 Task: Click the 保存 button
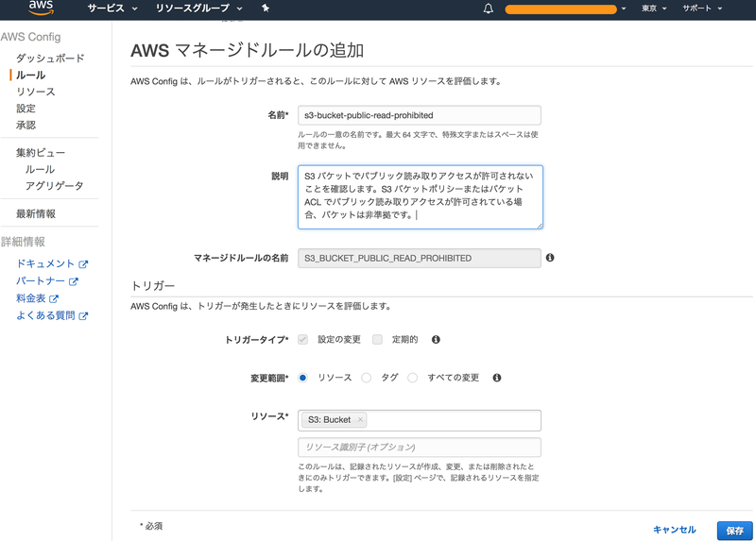[x=735, y=531]
